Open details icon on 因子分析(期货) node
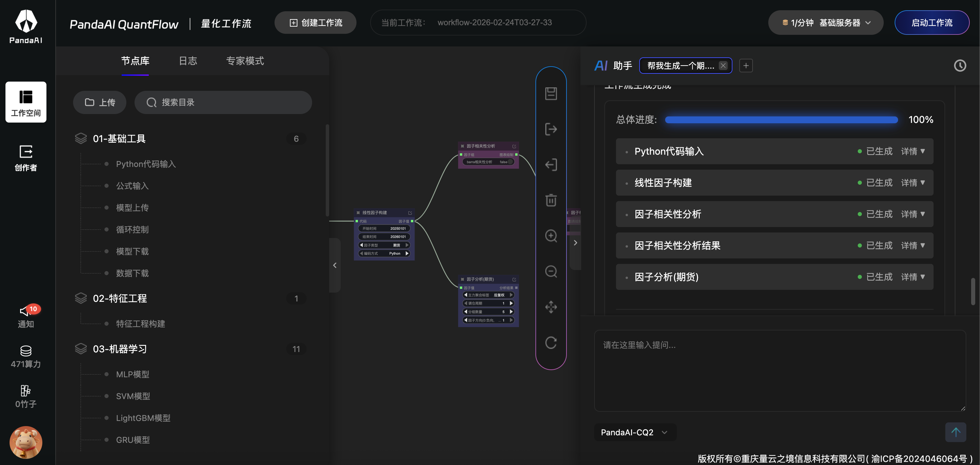This screenshot has width=980, height=465. click(x=514, y=279)
